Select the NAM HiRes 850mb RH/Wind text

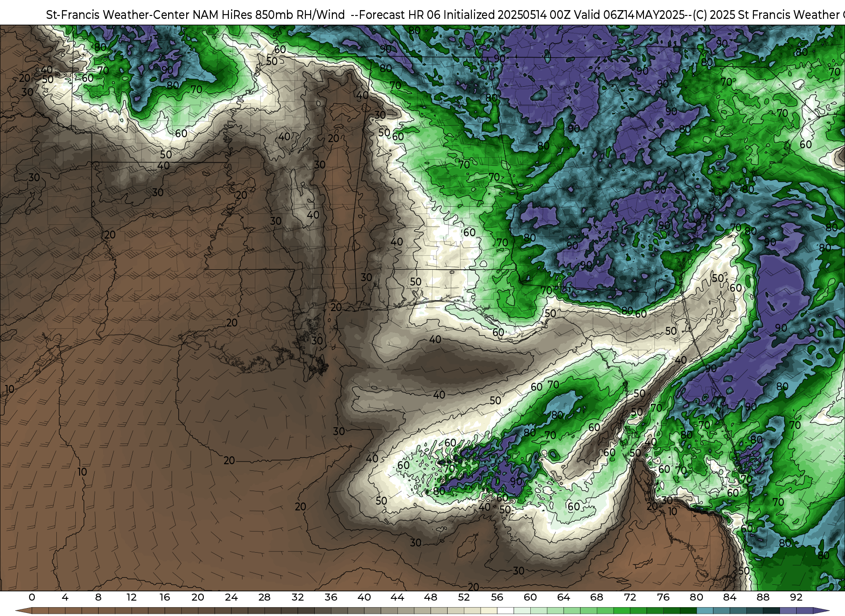point(269,15)
